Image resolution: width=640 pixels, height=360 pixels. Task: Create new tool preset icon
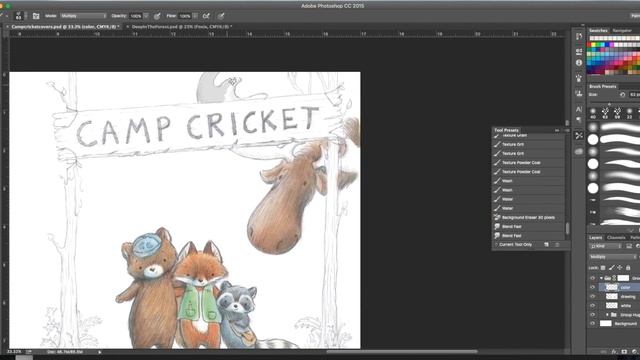[546, 244]
